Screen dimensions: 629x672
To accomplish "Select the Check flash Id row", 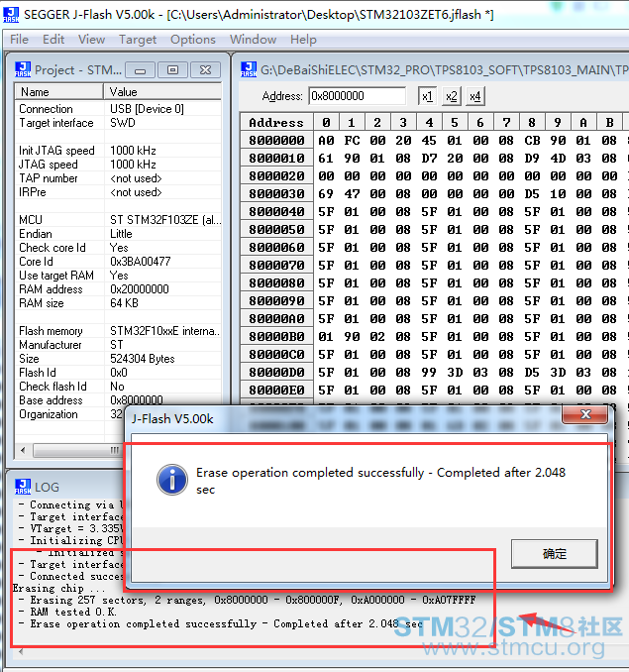I will [x=119, y=387].
